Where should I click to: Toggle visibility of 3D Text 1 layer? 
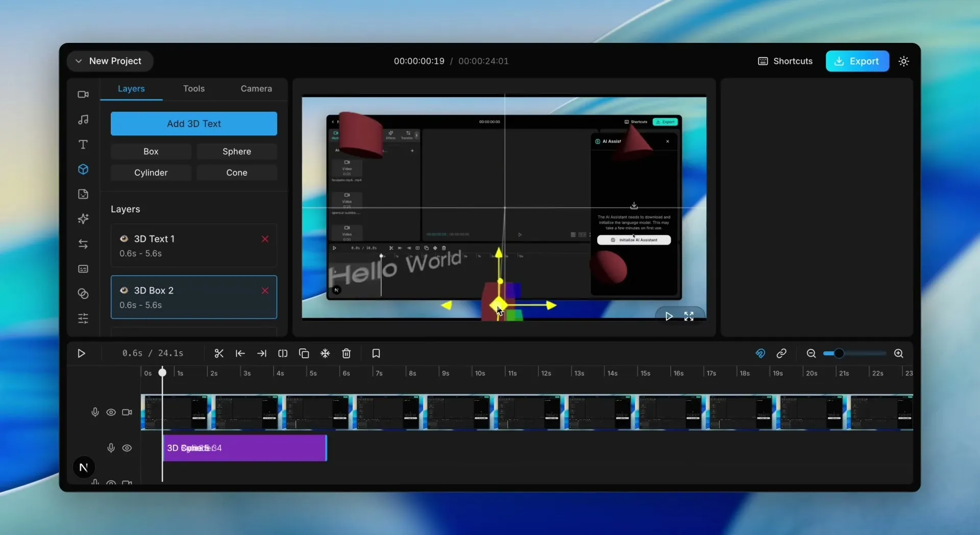pos(124,238)
